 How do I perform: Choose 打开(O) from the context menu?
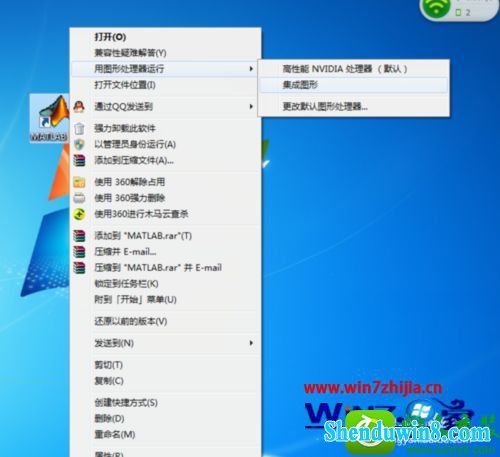pyautogui.click(x=165, y=37)
